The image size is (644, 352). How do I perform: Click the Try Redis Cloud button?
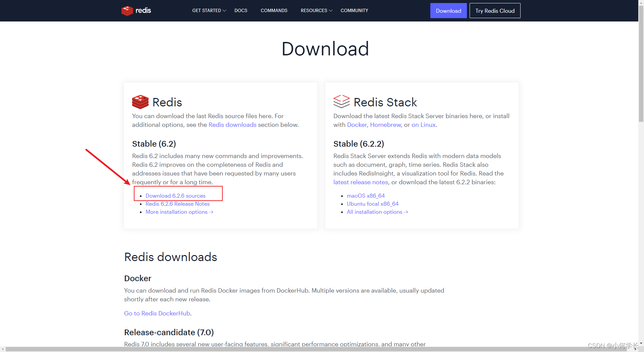(495, 11)
